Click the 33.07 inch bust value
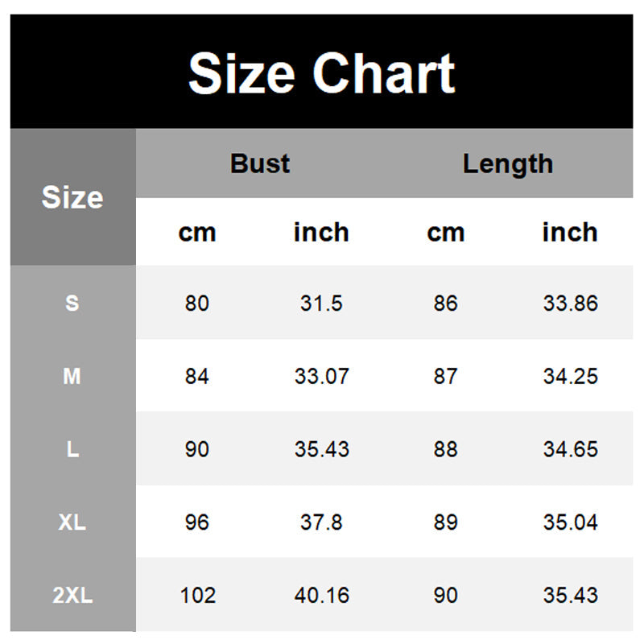Viewport: 644px width, 644px height. click(321, 376)
